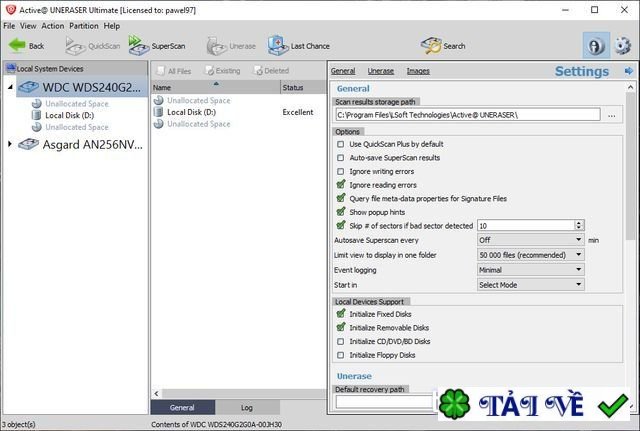The height and width of the screenshot is (431, 640).
Task: Open the gear settings icon in toolbar
Action: click(x=622, y=46)
